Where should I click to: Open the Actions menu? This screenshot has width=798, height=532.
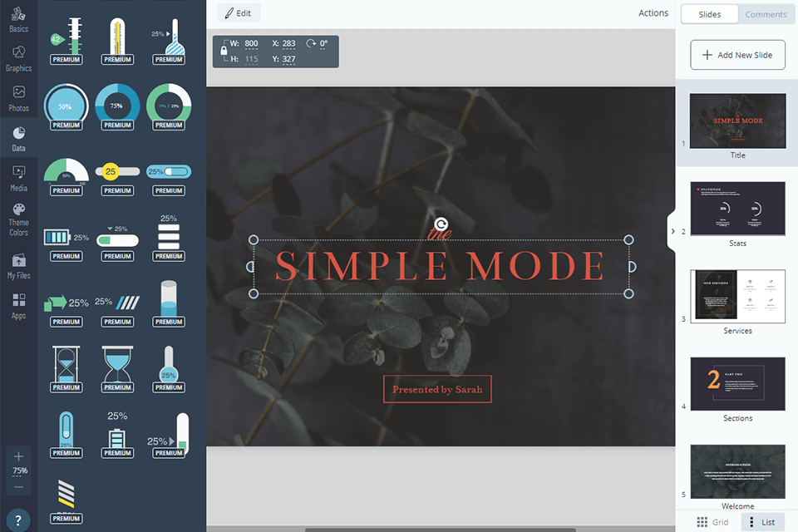pos(653,13)
